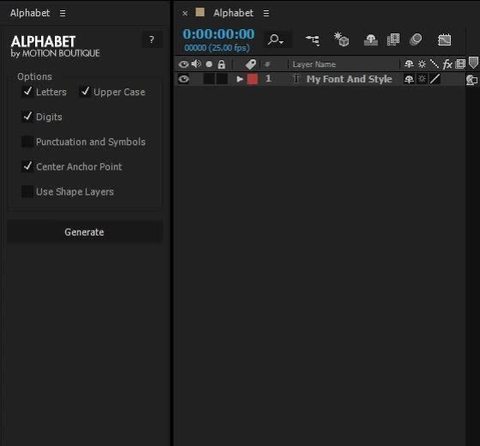Check the Use Shape Layers option

pyautogui.click(x=27, y=191)
